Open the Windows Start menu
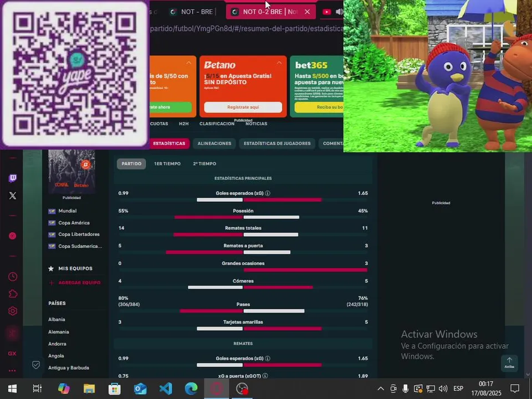Screen dimensions: 532x399 pos(13,388)
